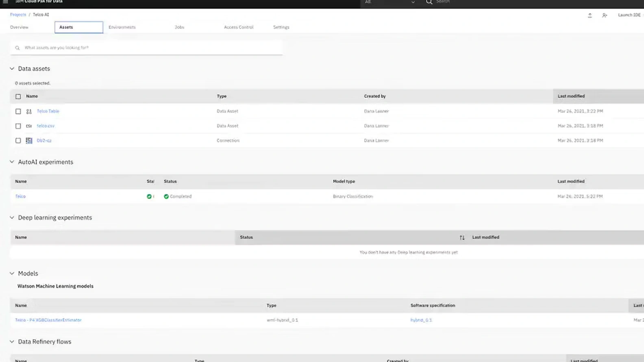Viewport: 644px width, 362px height.
Task: Open the Telco P4 XGBClassifierEstimator model
Action: [x=48, y=320]
